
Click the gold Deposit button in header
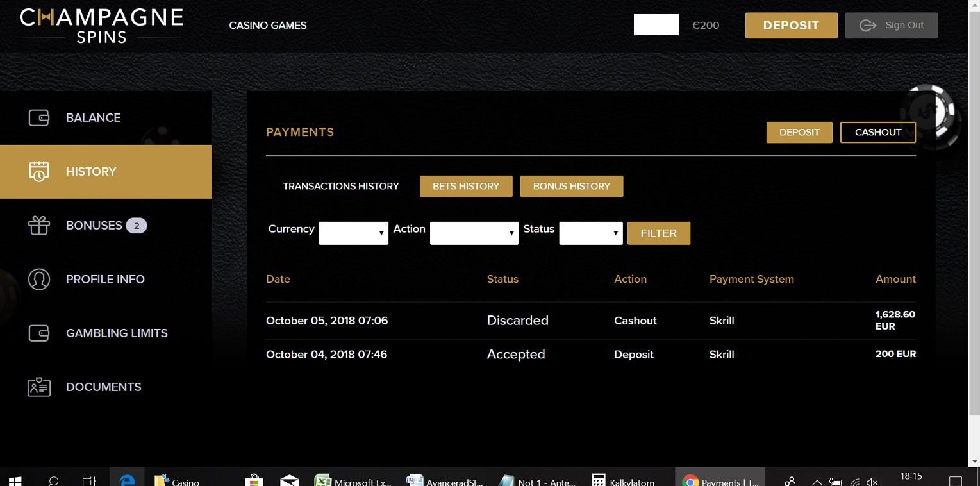[x=791, y=26]
